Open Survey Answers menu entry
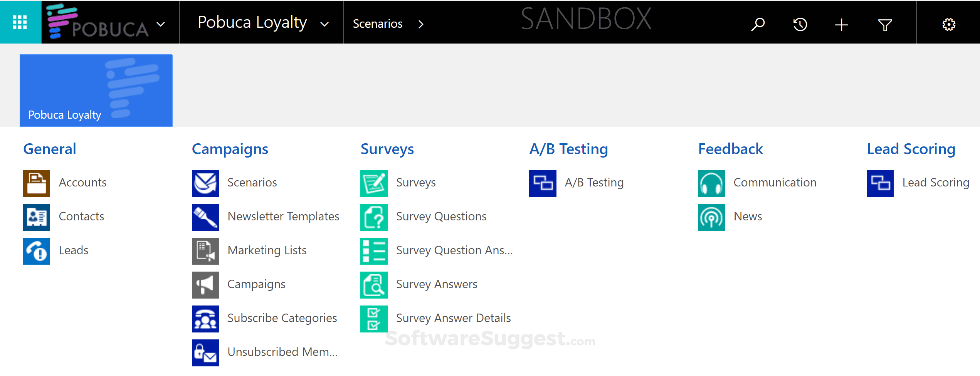 (436, 284)
